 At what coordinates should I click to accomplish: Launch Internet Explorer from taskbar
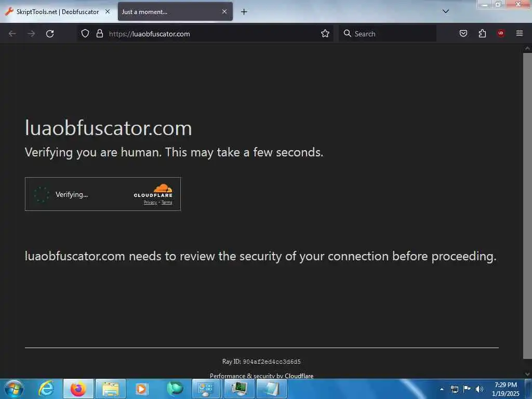pos(46,389)
